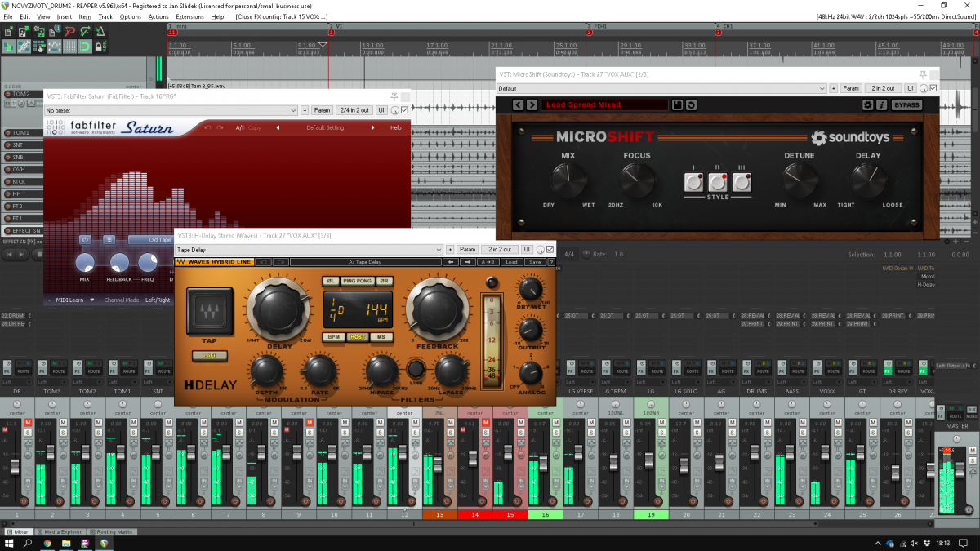
Task: Pin the FabFilter Saturn plugin window
Action: [394, 96]
